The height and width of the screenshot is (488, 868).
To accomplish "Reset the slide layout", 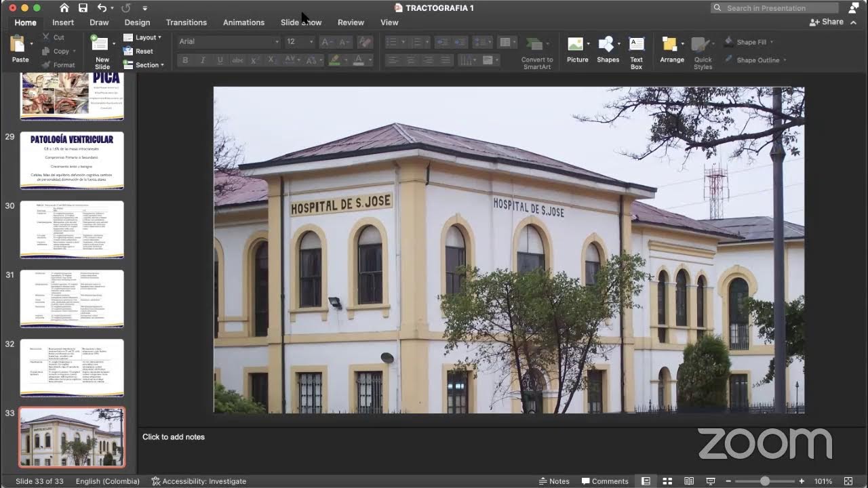I will pyautogui.click(x=138, y=51).
